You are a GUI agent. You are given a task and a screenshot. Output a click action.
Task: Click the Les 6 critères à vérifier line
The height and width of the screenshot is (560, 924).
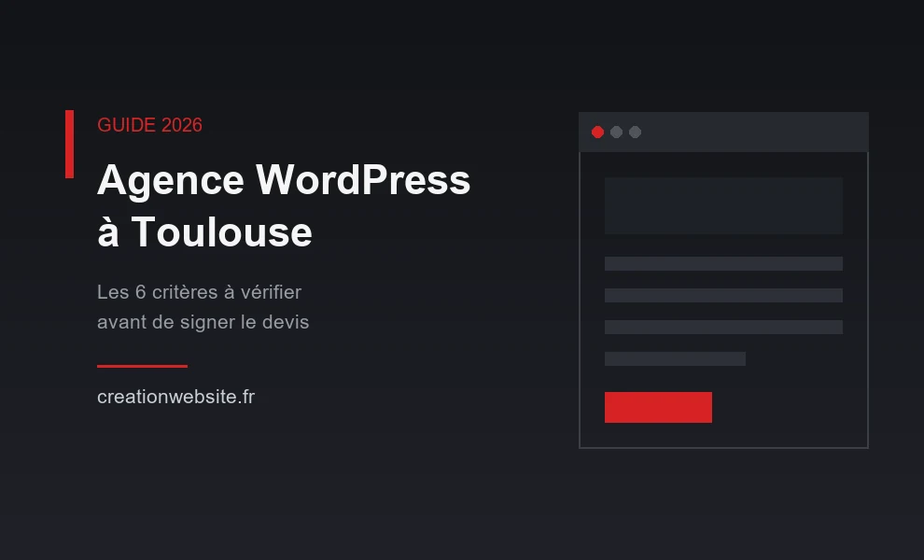(199, 292)
